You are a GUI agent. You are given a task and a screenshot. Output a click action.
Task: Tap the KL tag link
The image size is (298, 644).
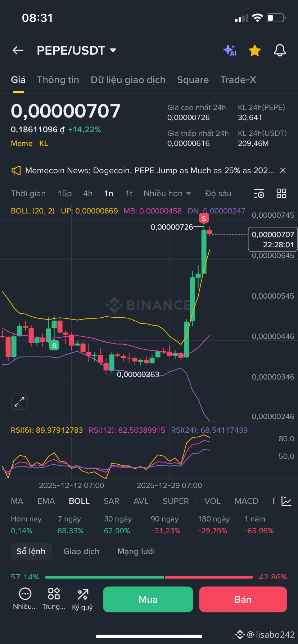(44, 143)
